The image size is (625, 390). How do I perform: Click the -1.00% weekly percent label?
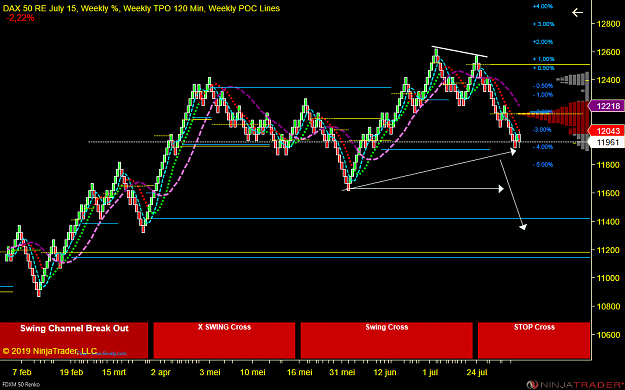tap(543, 95)
